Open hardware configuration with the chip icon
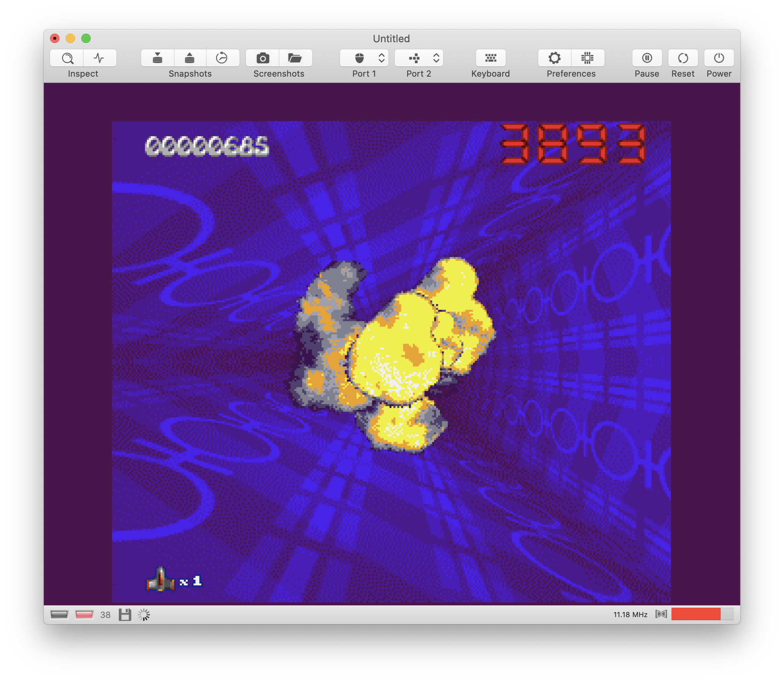 [x=587, y=58]
